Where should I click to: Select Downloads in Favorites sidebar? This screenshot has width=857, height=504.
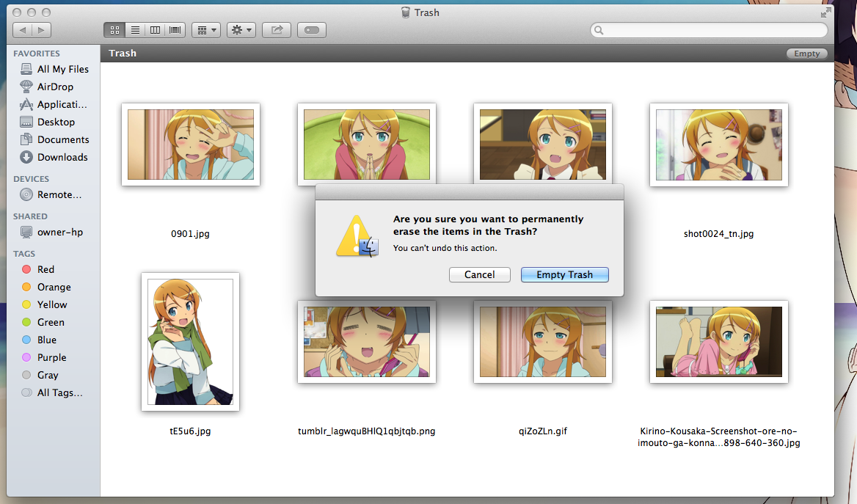pos(62,157)
